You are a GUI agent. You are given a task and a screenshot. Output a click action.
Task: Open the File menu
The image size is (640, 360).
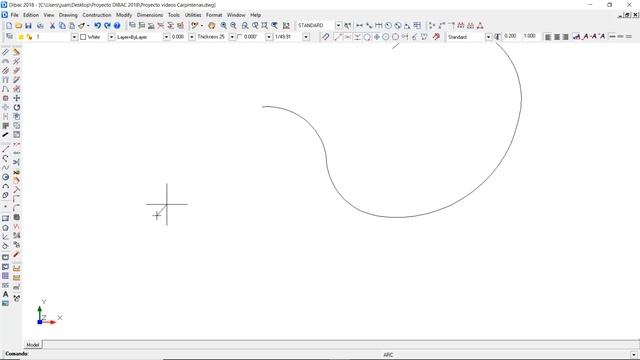(15, 15)
